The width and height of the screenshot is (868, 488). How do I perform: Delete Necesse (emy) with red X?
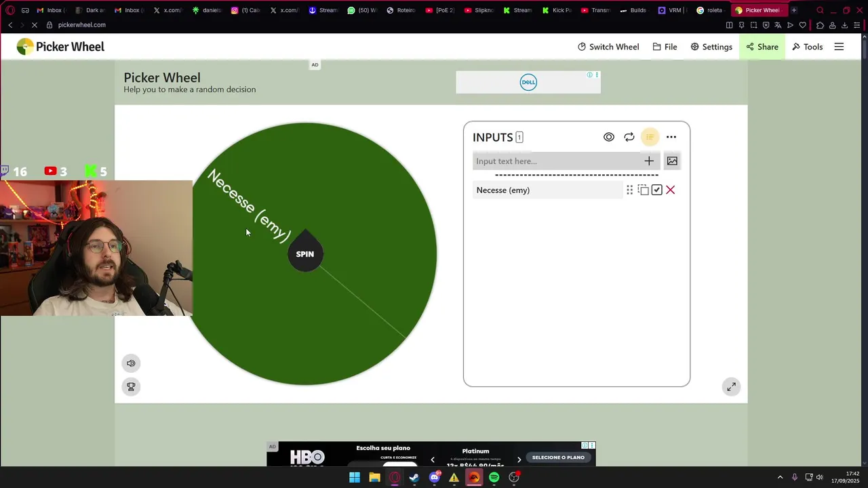pos(671,190)
